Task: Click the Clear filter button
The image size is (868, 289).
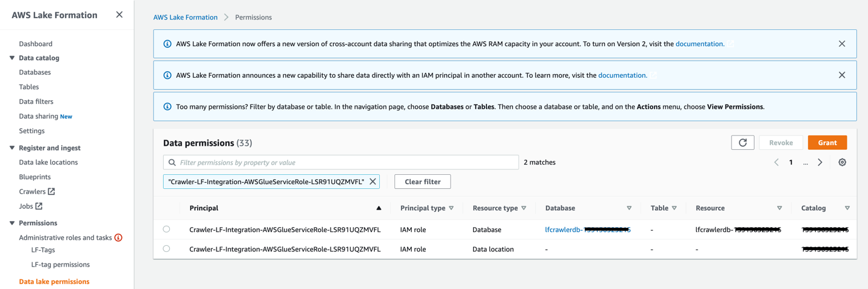Action: 422,182
